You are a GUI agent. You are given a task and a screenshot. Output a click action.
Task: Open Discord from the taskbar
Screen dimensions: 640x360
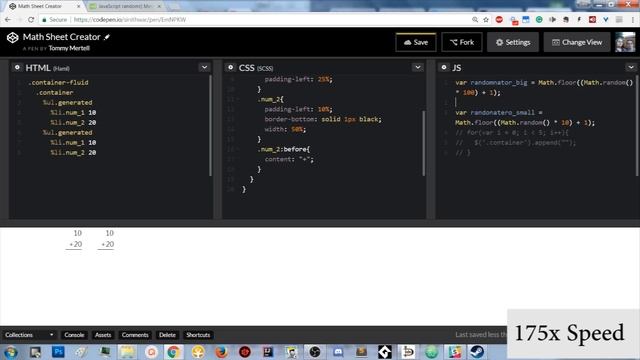(x=338, y=351)
